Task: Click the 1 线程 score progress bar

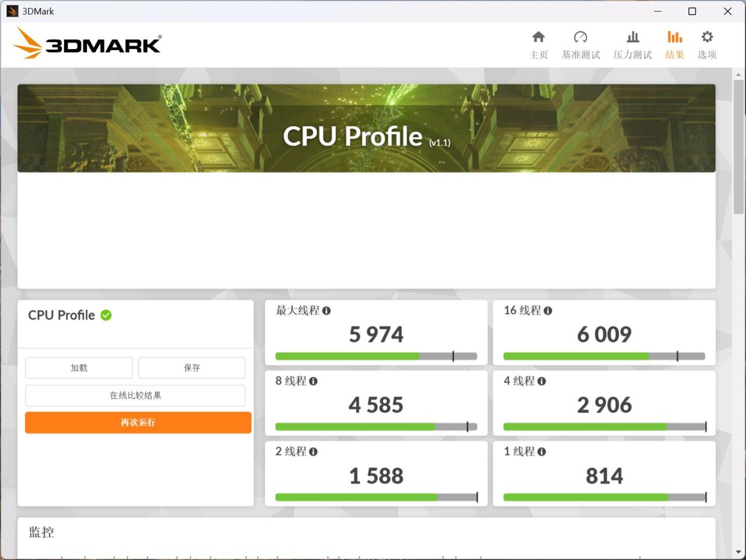Action: [604, 497]
